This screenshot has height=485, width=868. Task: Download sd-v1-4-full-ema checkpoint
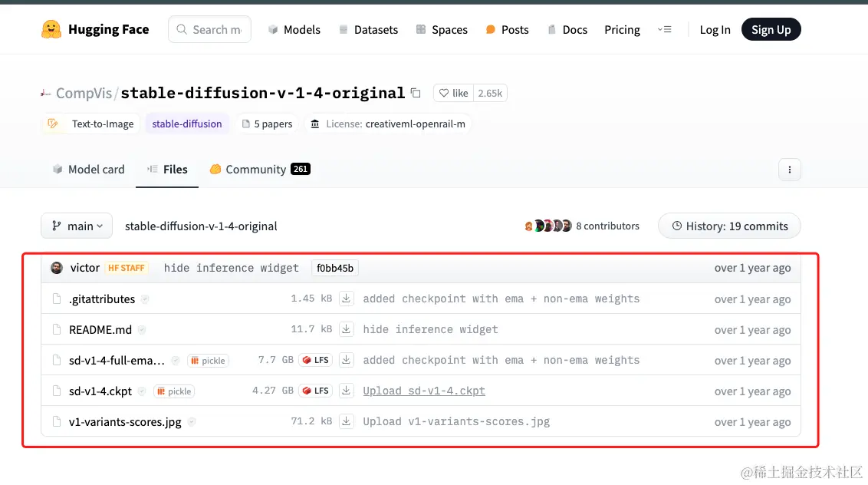[346, 360]
